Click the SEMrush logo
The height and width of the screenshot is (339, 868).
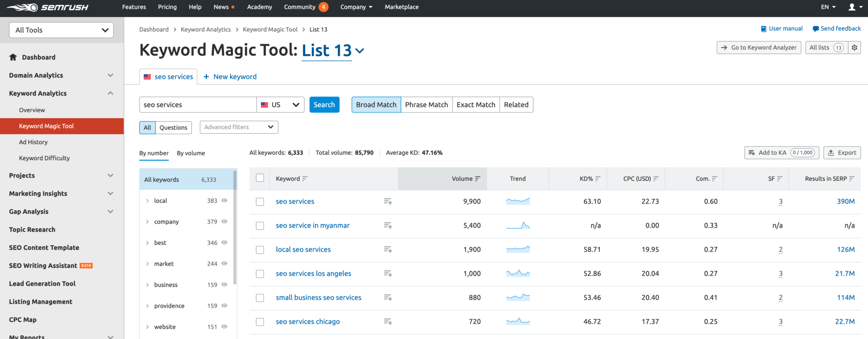tap(47, 7)
